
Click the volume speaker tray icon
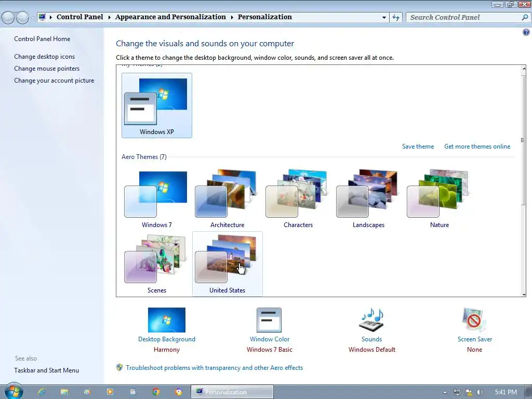click(x=480, y=392)
